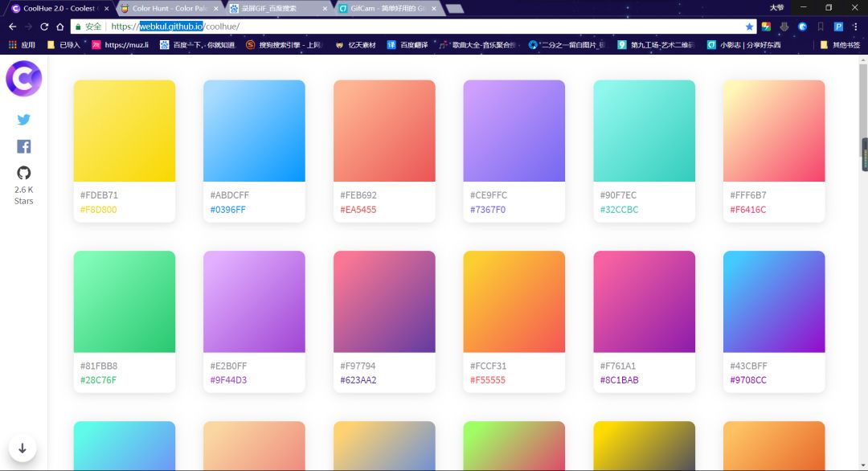
Task: Open the 第九工场 bookmark
Action: click(x=656, y=45)
